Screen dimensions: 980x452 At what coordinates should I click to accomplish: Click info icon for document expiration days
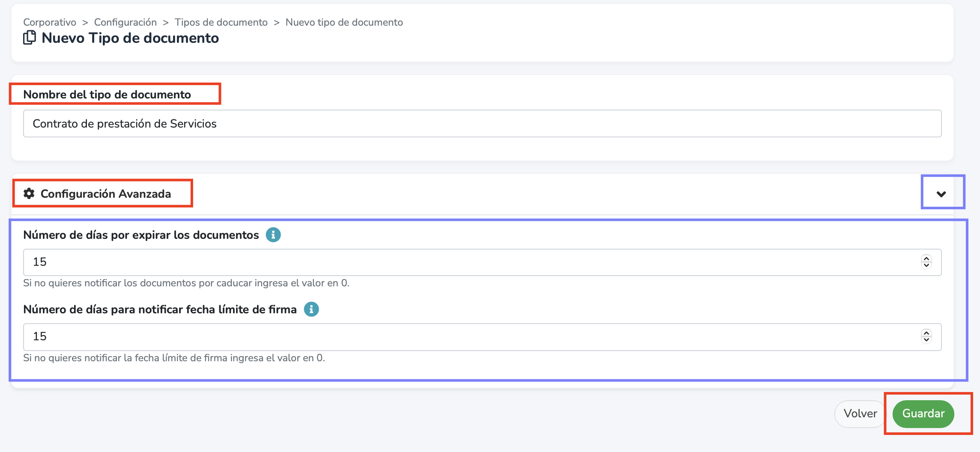click(x=273, y=235)
